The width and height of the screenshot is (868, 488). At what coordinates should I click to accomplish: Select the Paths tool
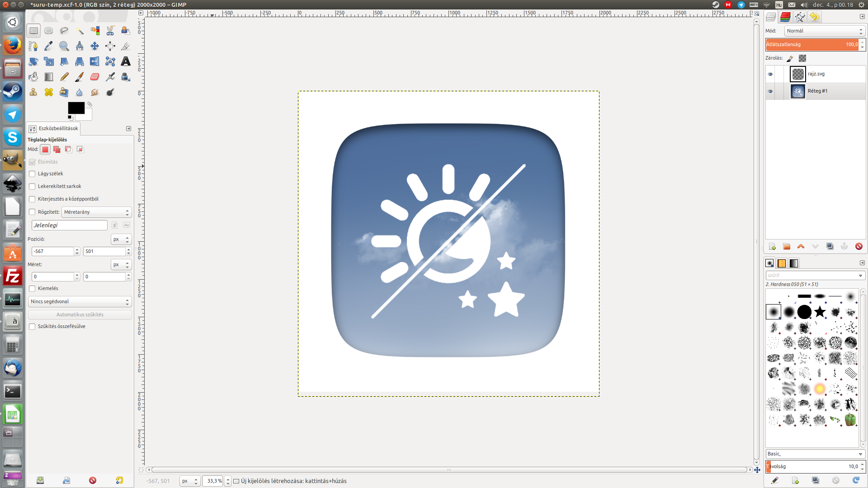click(33, 46)
